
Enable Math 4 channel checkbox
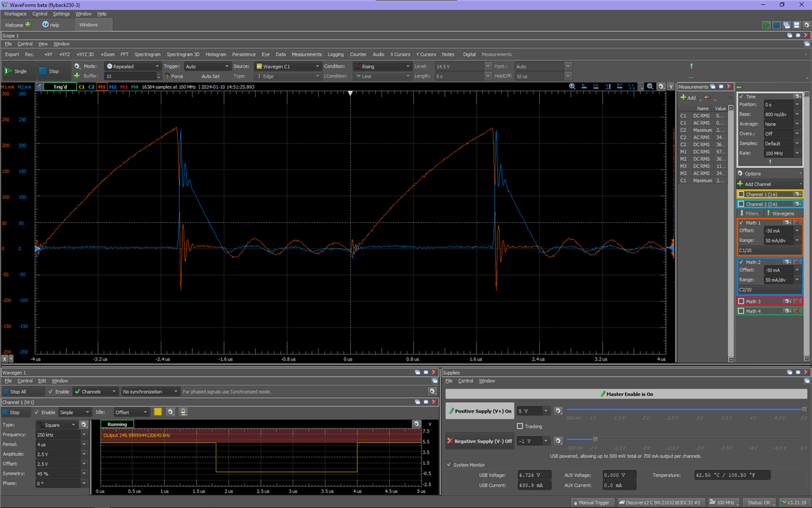coord(741,311)
